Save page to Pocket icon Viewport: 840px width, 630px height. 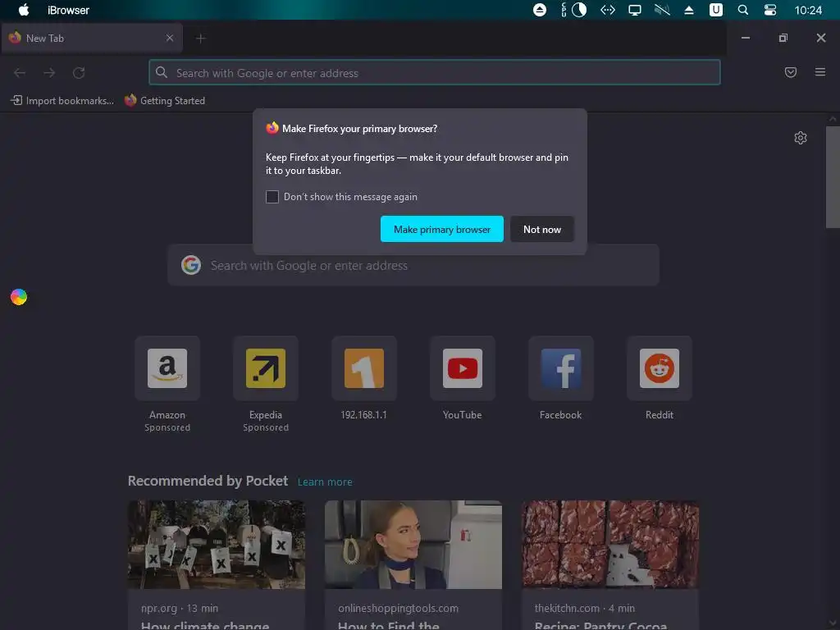(x=790, y=72)
